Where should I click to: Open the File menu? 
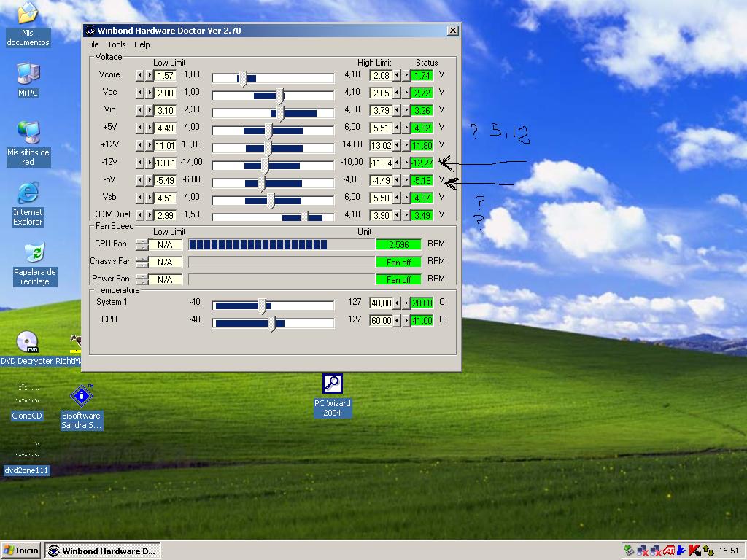click(93, 44)
